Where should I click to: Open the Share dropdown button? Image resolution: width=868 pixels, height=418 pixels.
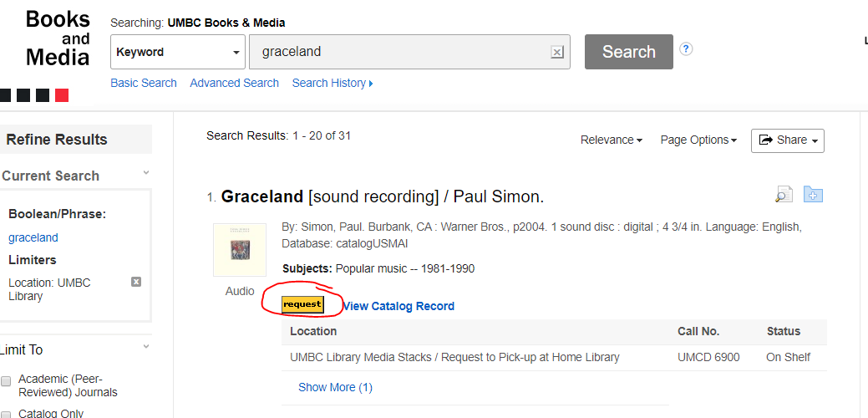pyautogui.click(x=787, y=140)
